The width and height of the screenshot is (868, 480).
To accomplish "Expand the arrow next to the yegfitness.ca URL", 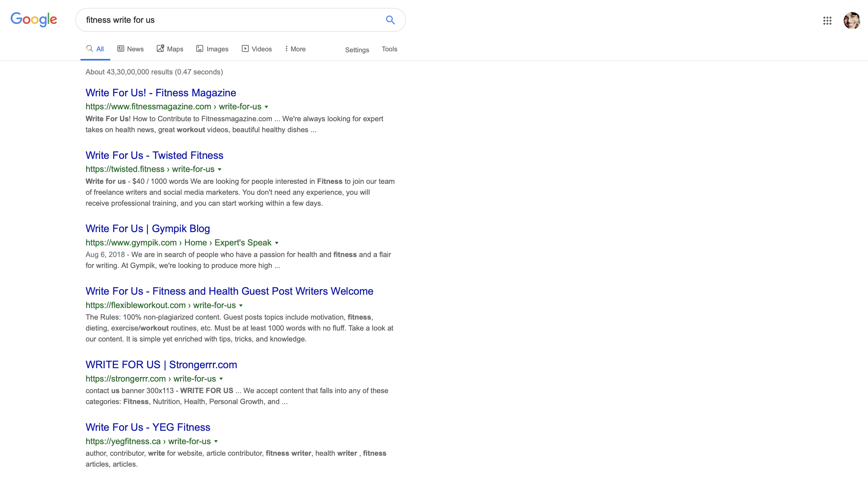I will pos(216,442).
